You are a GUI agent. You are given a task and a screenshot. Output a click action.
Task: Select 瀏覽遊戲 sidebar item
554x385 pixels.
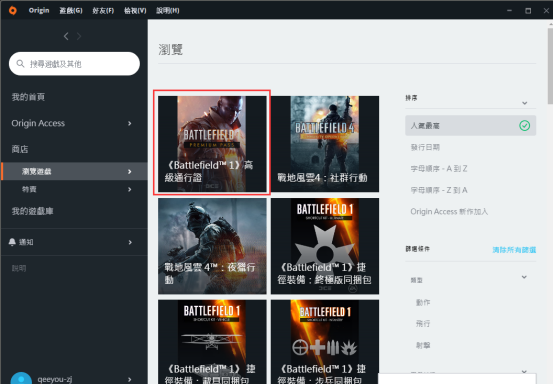point(74,171)
